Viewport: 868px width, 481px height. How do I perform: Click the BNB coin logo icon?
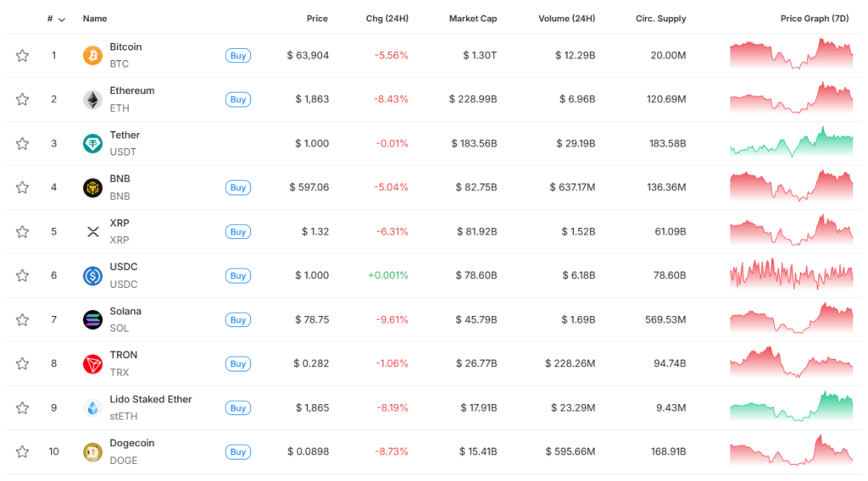tap(92, 188)
